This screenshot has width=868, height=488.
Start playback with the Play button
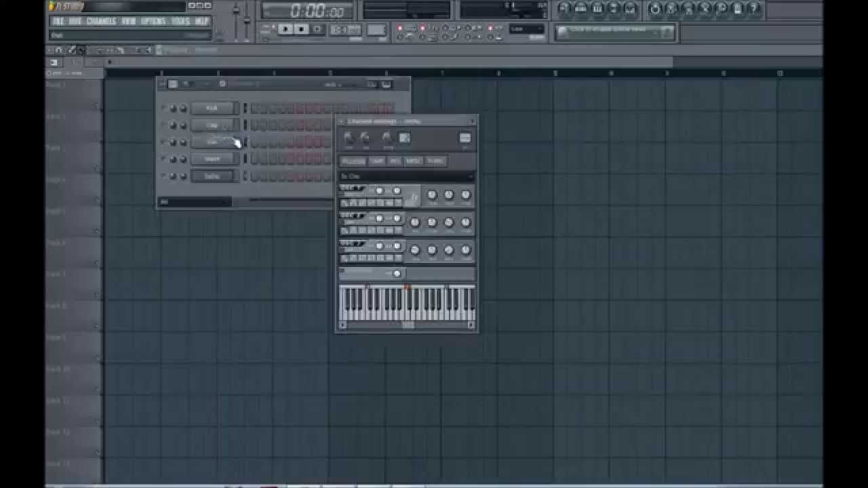point(285,29)
